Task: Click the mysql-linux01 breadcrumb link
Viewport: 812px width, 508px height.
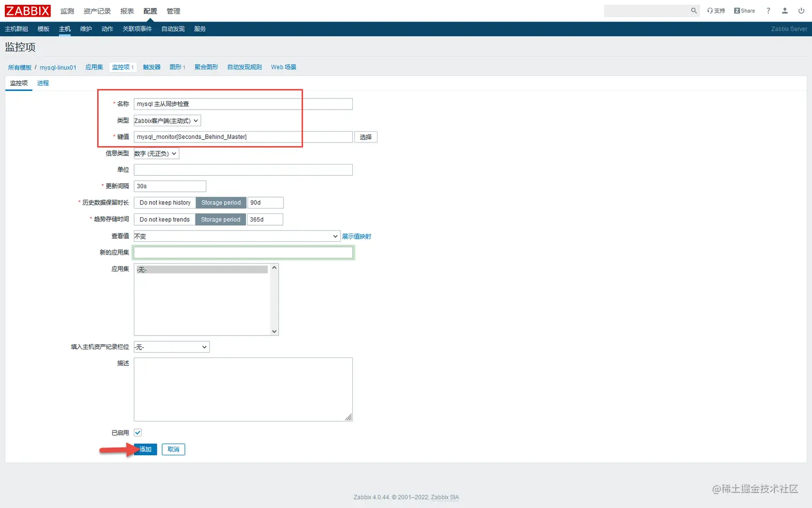Action: 58,68
